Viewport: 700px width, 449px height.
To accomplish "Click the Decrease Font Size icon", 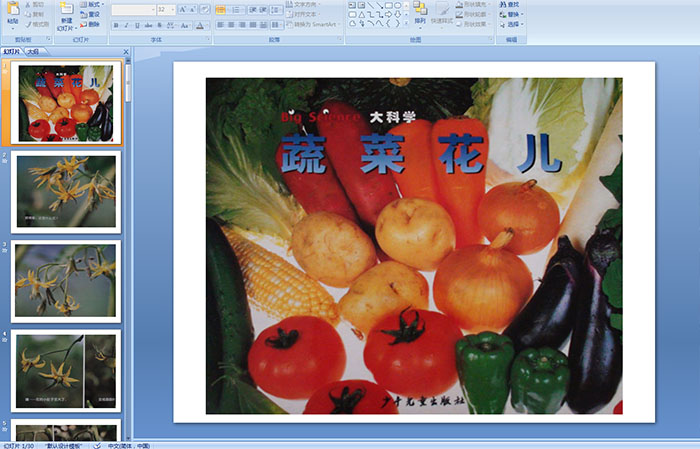I will 192,9.
